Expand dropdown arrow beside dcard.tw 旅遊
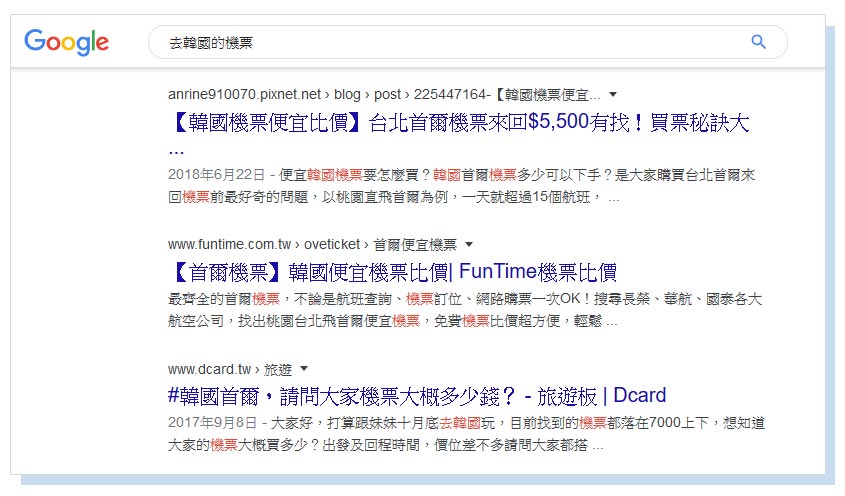845x496 pixels. coord(304,369)
